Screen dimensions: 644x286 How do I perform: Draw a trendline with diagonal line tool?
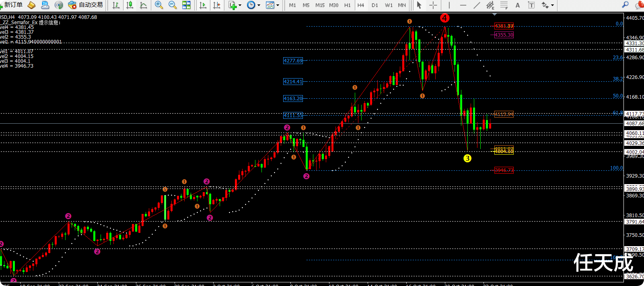tap(477, 5)
